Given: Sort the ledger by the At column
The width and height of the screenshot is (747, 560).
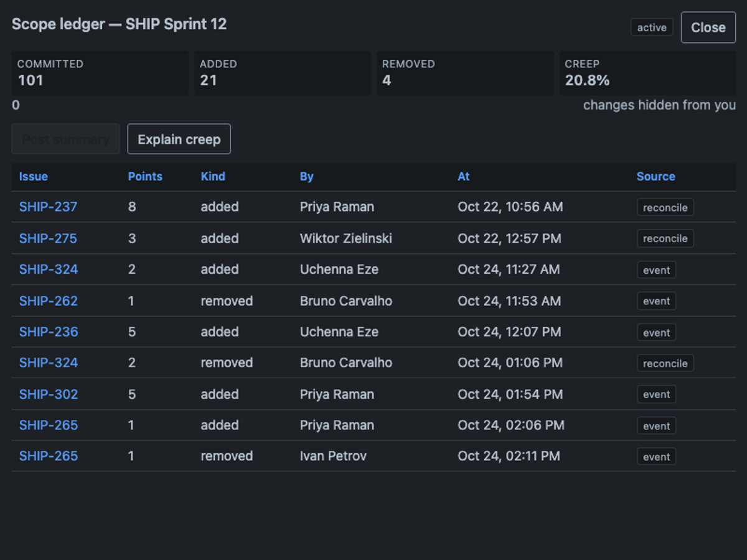Looking at the screenshot, I should coord(464,177).
